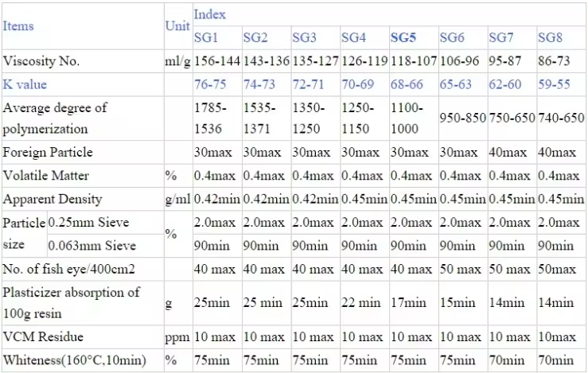Click the SG8 grade header
The height and width of the screenshot is (373, 588).
click(550, 37)
